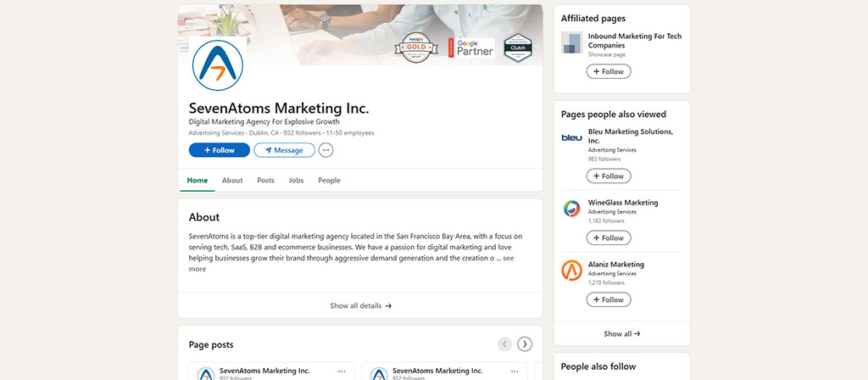Click the Google Partner badge
This screenshot has width=868, height=380.
point(471,47)
